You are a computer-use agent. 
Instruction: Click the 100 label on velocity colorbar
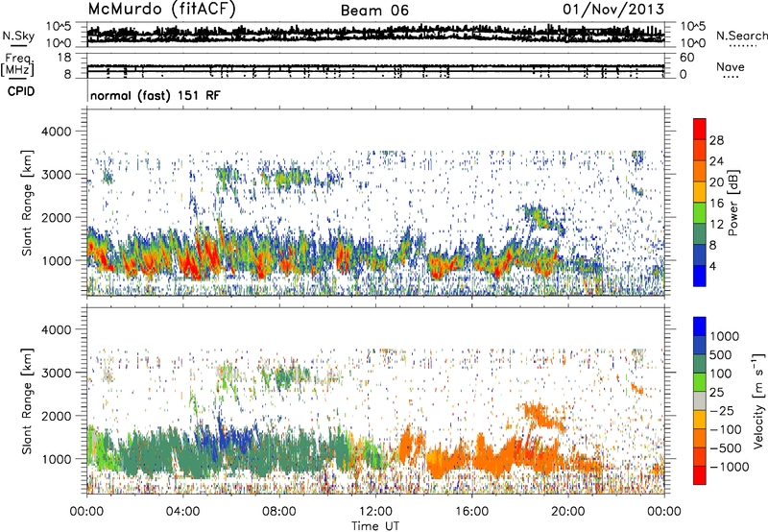pyautogui.click(x=721, y=374)
